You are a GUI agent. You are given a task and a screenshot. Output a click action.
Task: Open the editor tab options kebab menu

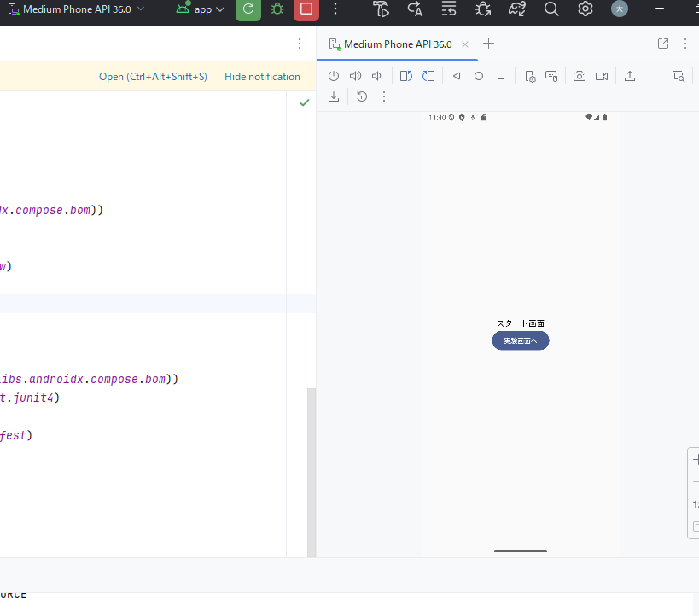[x=300, y=44]
